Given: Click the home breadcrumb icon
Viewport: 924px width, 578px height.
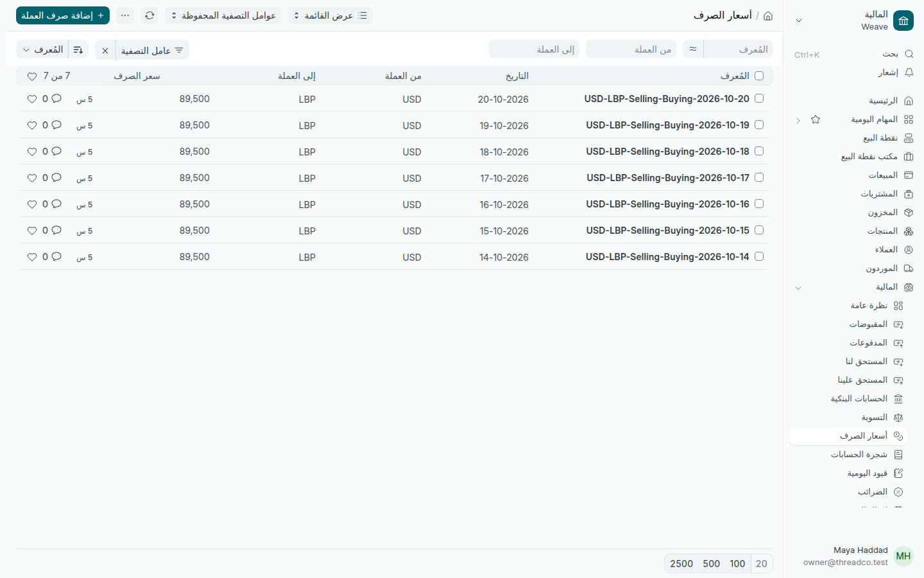Looking at the screenshot, I should pyautogui.click(x=768, y=15).
